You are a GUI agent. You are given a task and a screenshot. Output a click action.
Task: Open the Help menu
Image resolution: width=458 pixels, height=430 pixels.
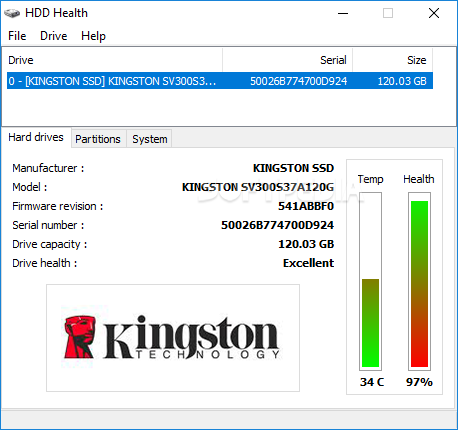[x=93, y=36]
